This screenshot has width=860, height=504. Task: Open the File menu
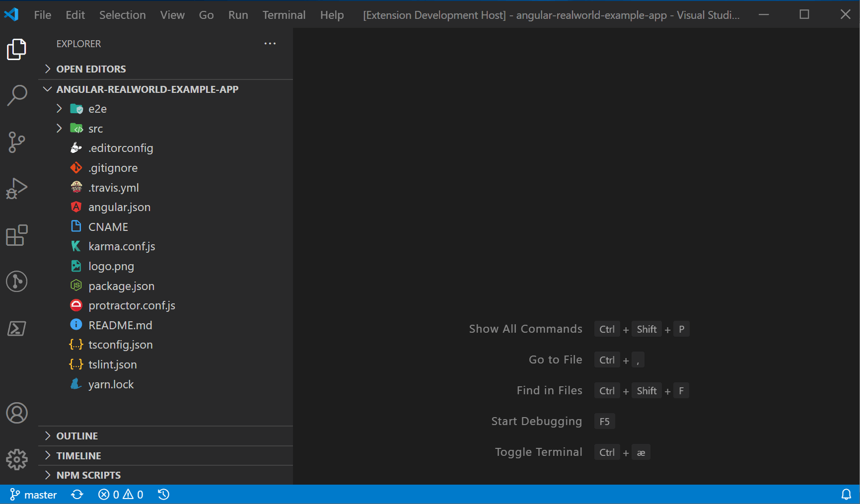click(43, 15)
